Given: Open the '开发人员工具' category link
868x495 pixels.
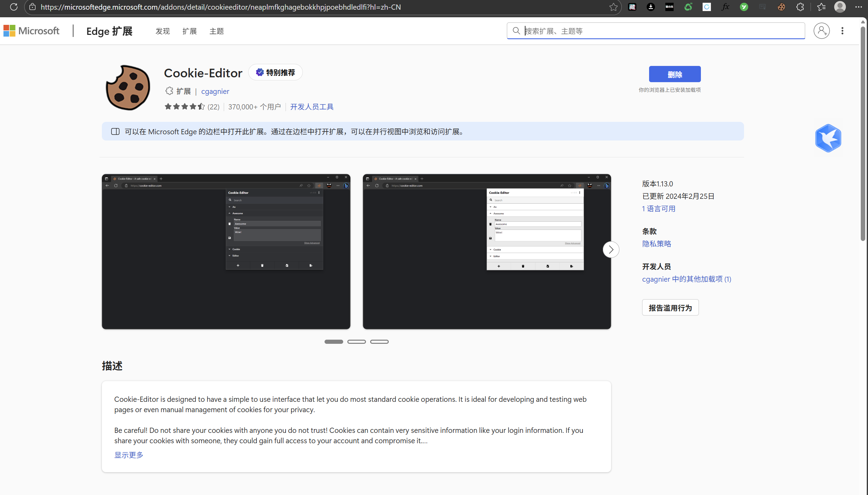Looking at the screenshot, I should [312, 107].
